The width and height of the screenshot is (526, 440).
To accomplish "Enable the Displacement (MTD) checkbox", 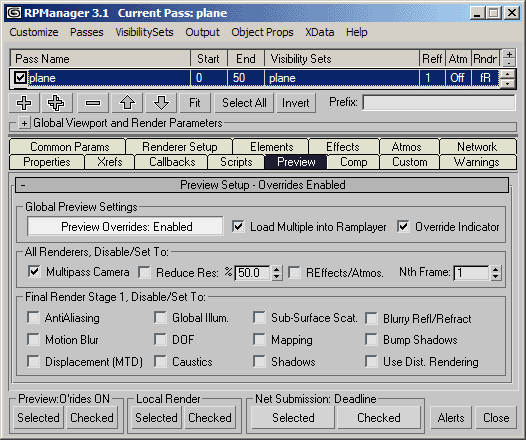I will point(33,362).
